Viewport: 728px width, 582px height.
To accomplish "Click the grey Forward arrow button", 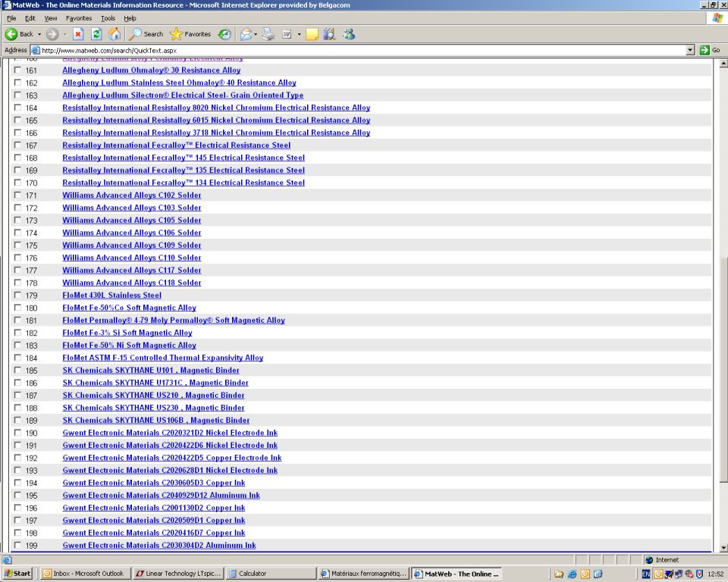I will coord(52,34).
